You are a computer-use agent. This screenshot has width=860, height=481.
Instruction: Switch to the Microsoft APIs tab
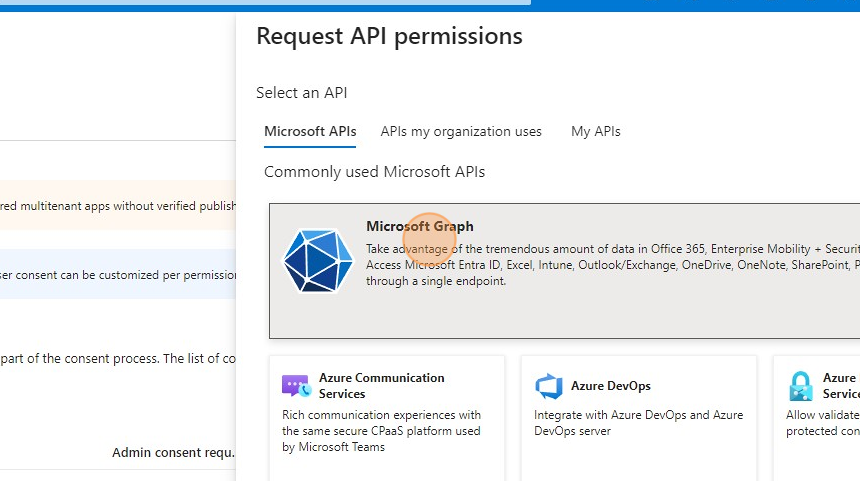coord(310,131)
